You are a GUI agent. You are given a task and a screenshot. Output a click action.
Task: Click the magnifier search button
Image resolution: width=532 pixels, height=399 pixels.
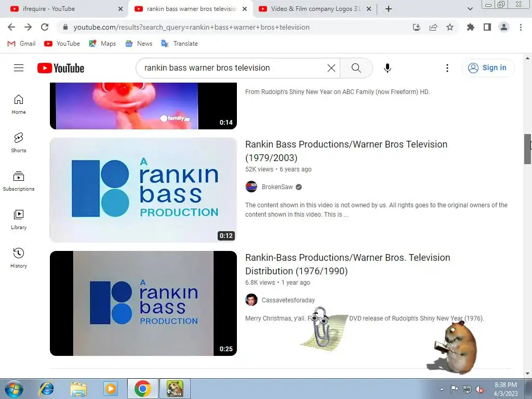pyautogui.click(x=356, y=68)
